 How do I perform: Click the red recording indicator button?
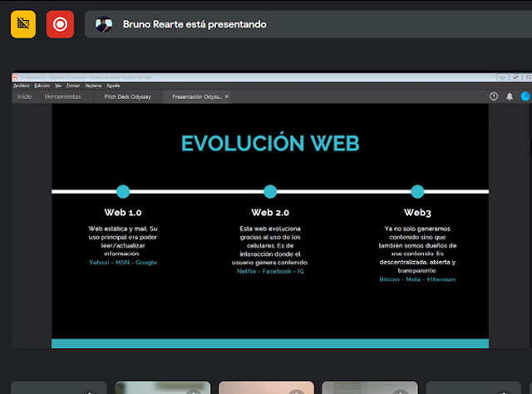pos(60,24)
